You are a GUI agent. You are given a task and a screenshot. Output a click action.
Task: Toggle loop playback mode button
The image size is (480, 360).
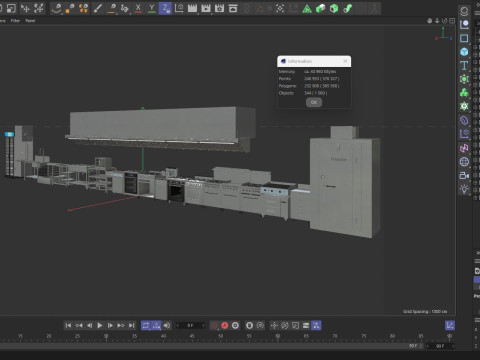tap(146, 325)
